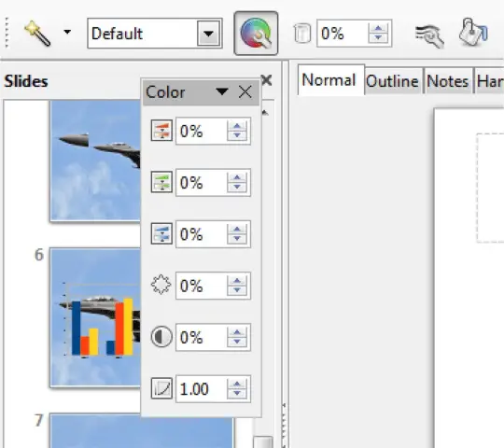Decrease the Green value down arrow
This screenshot has height=448, width=504.
(x=237, y=187)
